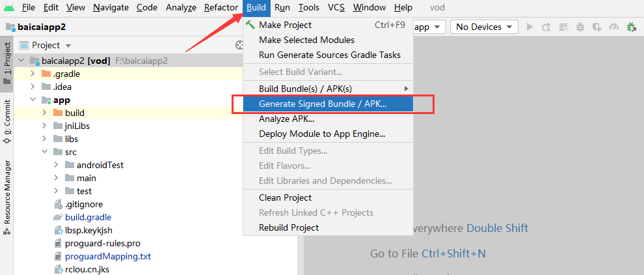This screenshot has height=275, width=644.
Task: Click the Apply Code Changes icon
Action: coord(563,27)
